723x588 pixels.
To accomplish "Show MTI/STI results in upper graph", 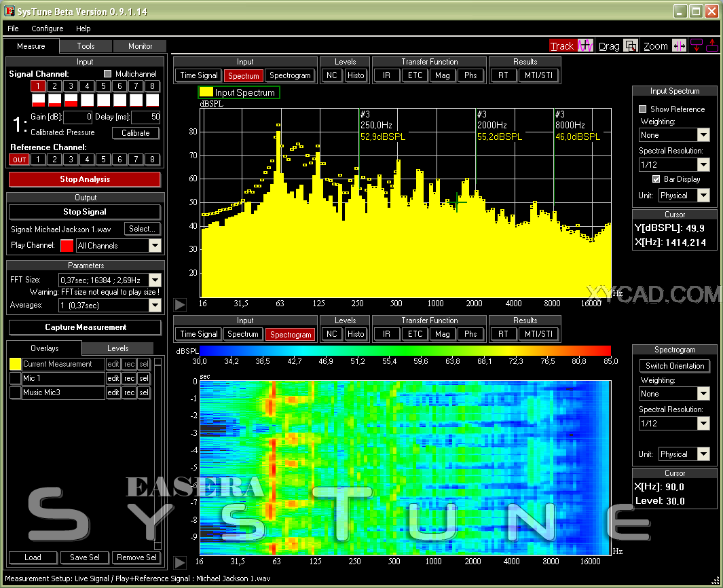I will click(538, 75).
